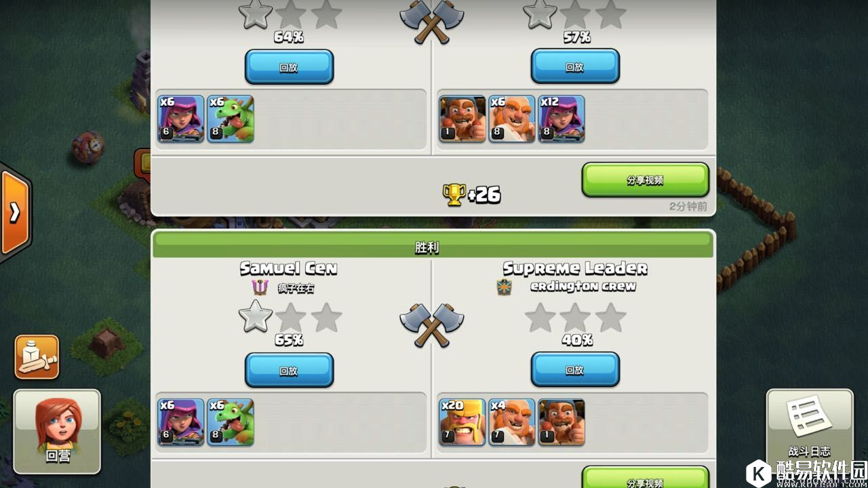The width and height of the screenshot is (868, 488).
Task: Open Samuel Cen's clan badge 疯子在右
Action: pos(260,287)
